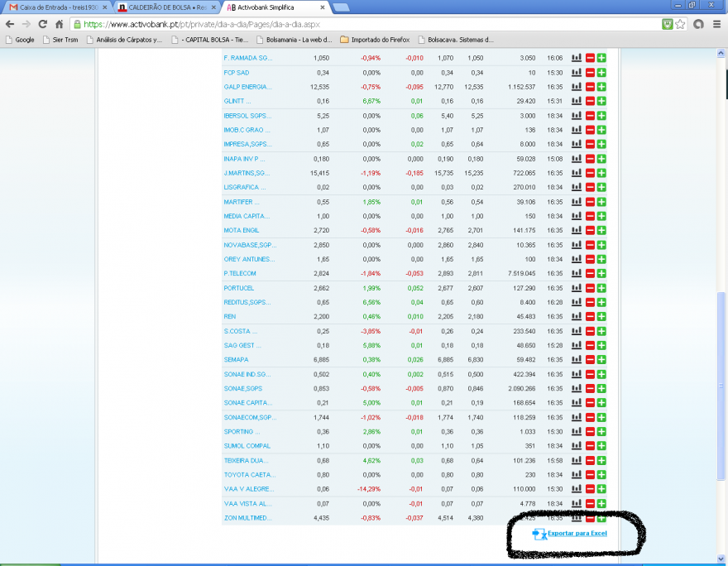This screenshot has height=566, width=728.
Task: Open chart icon for GALP ENERGIA row
Action: pyautogui.click(x=576, y=87)
